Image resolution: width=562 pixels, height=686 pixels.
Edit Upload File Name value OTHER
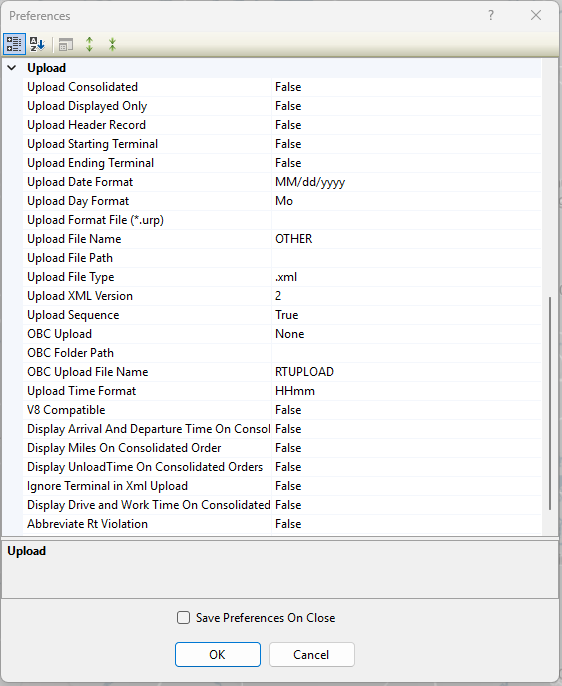[x=406, y=239]
